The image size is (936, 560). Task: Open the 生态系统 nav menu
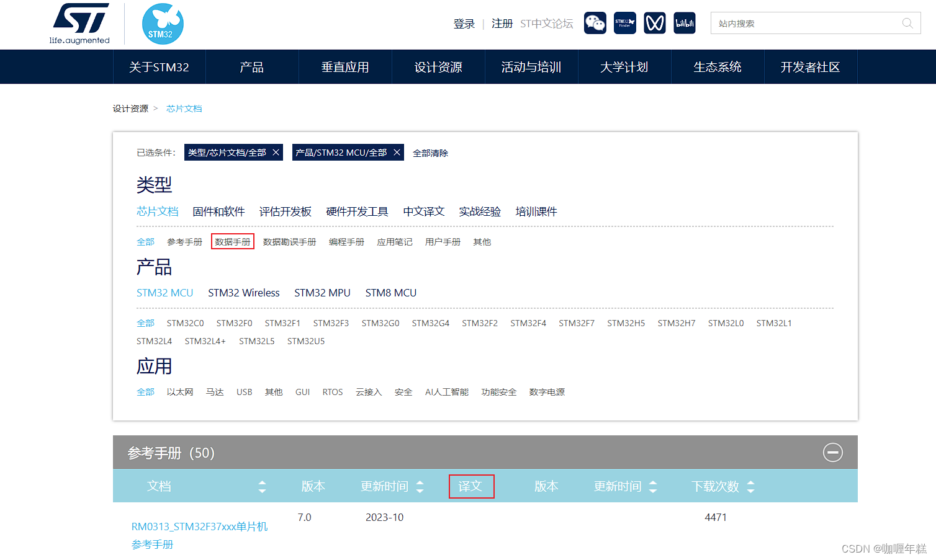718,67
